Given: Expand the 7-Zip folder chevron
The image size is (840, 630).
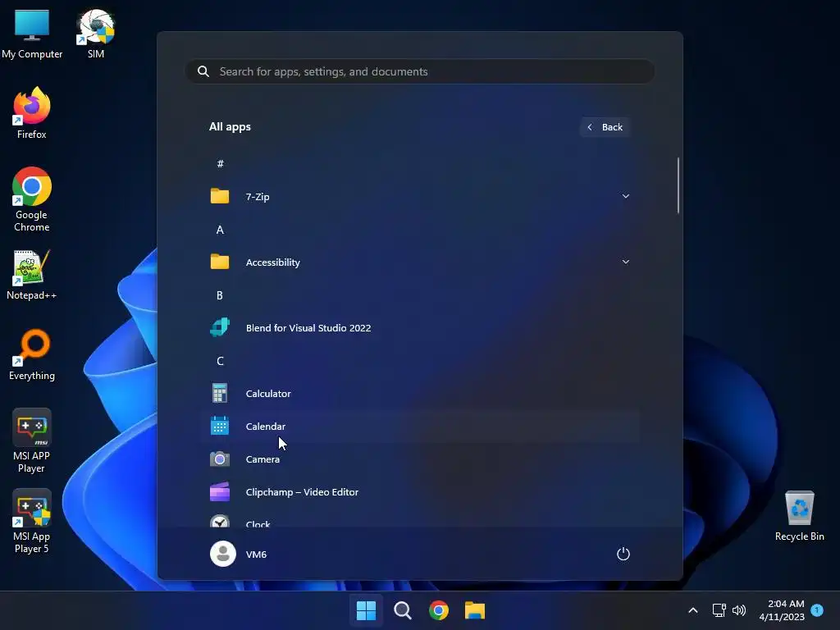Looking at the screenshot, I should (625, 196).
